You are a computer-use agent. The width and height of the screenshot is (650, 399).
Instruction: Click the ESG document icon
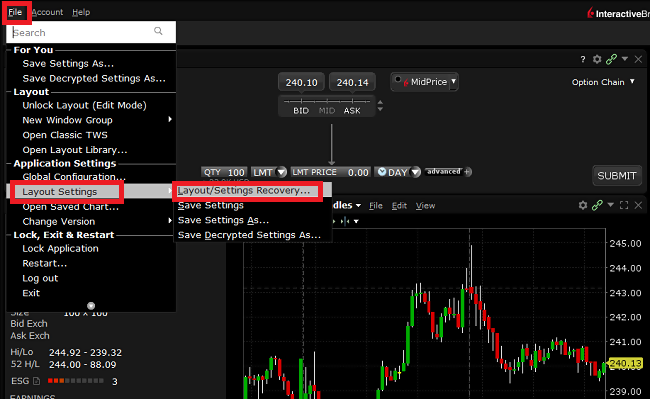tap(36, 381)
